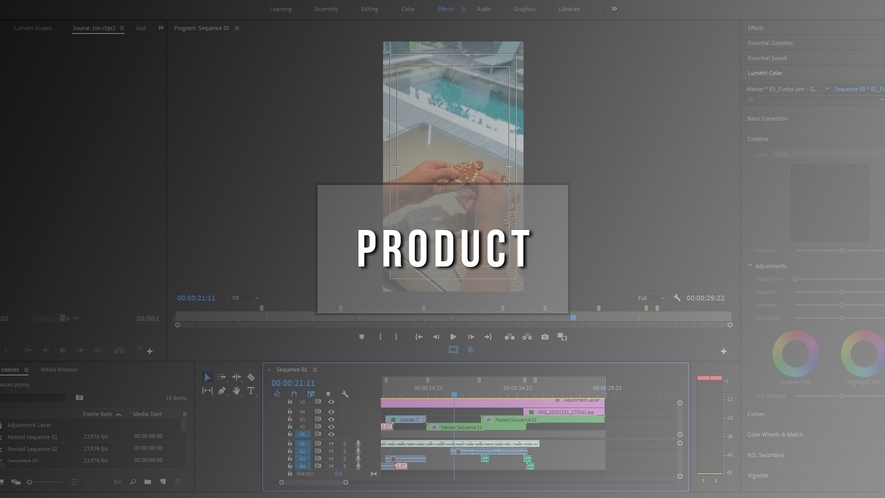Viewport: 885px width, 498px height.
Task: Open Program monitor button editor plus
Action: tap(724, 351)
